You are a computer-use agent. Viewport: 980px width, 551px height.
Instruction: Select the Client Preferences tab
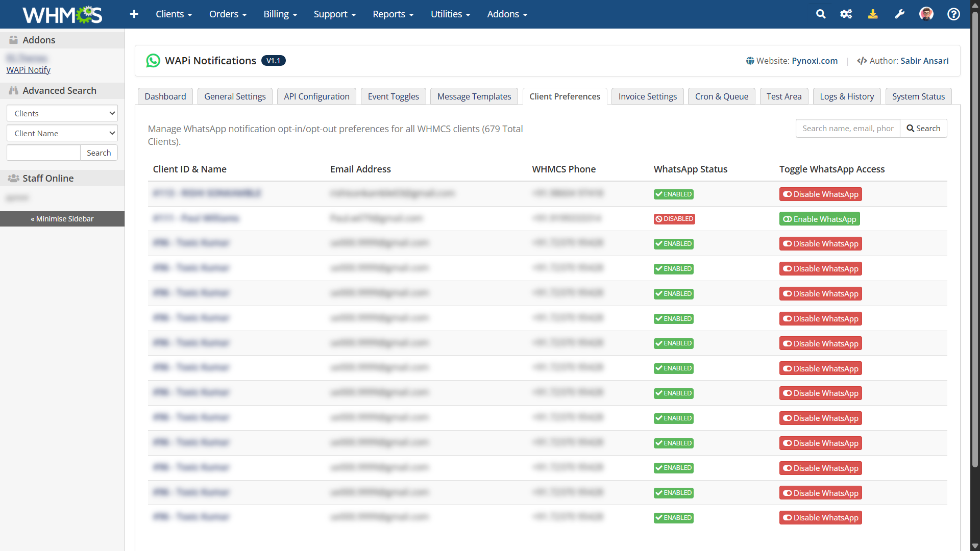tap(565, 96)
